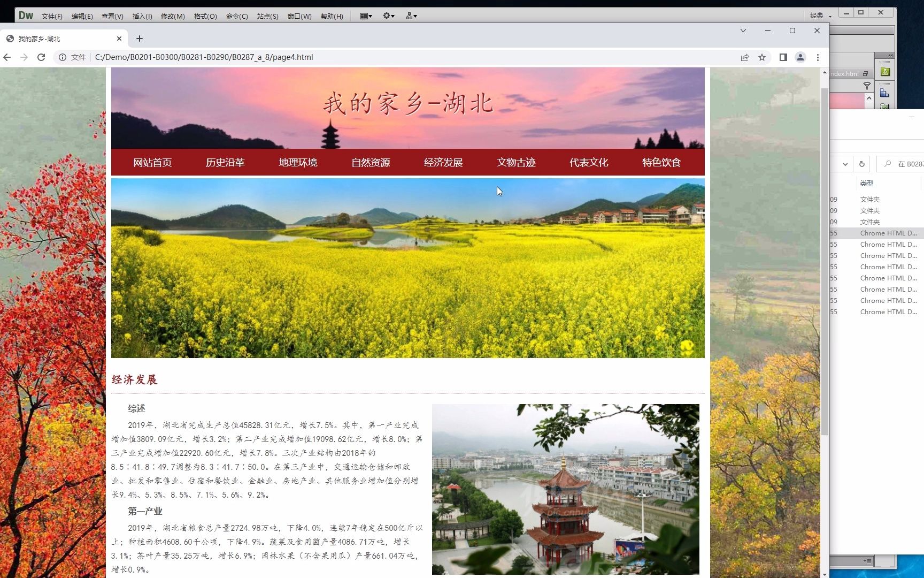Open the 经典 workspace dropdown in Dreamweaver
Screen dimensions: 924x578
point(821,16)
